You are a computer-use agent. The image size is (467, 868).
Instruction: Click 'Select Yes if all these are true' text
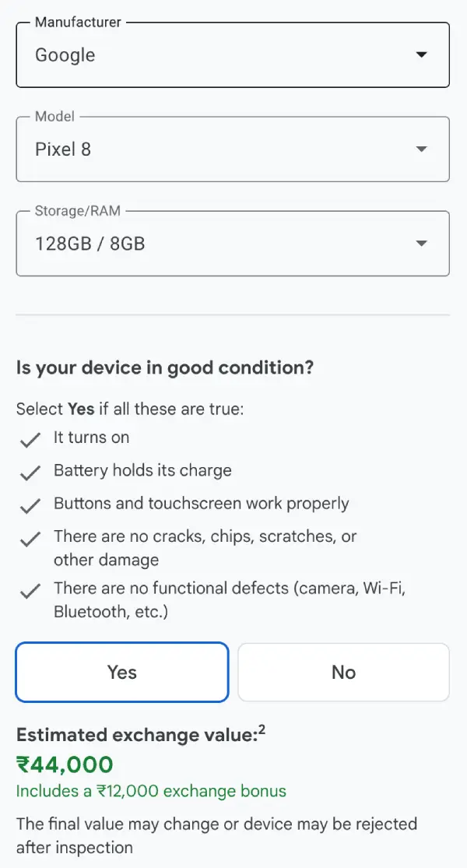[130, 409]
